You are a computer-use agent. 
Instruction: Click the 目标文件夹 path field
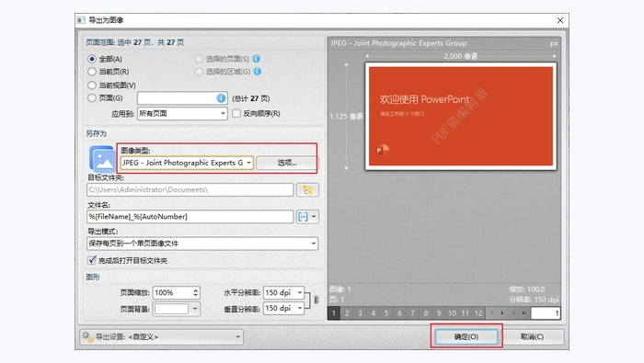190,190
